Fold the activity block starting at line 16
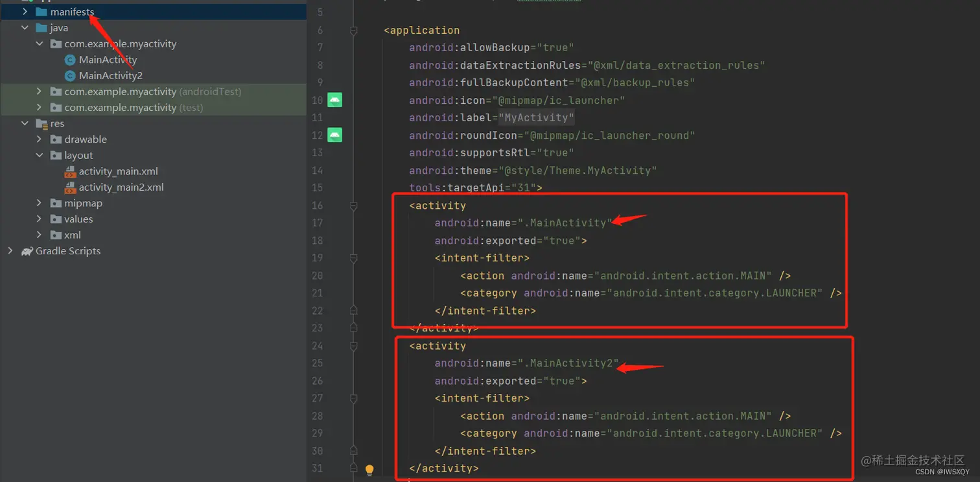 click(x=353, y=206)
